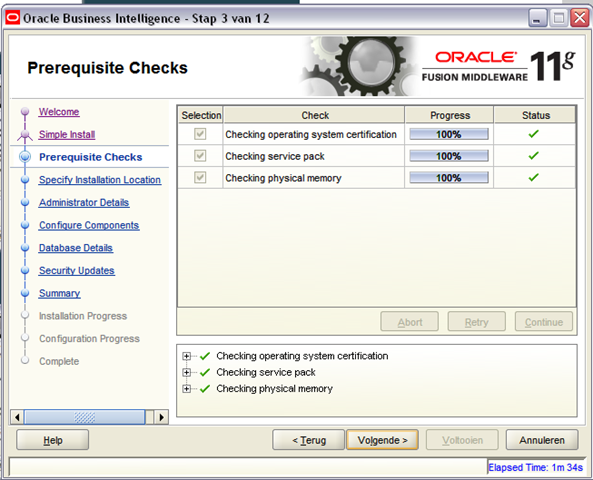Click green check beside physical memory tree node

205,388
